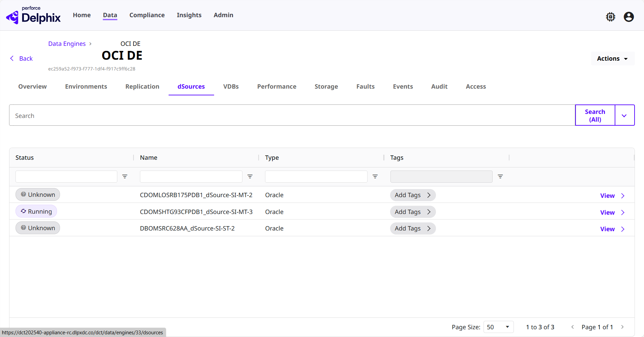Sort by the Status column header
Image resolution: width=644 pixels, height=337 pixels.
tap(25, 158)
